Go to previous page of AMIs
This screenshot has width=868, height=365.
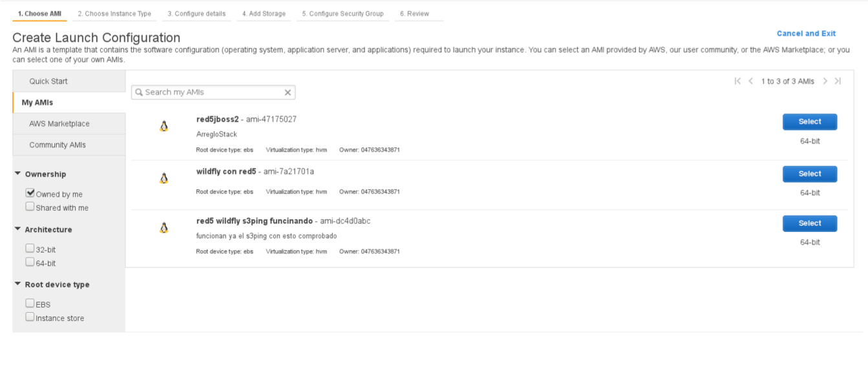(x=750, y=81)
